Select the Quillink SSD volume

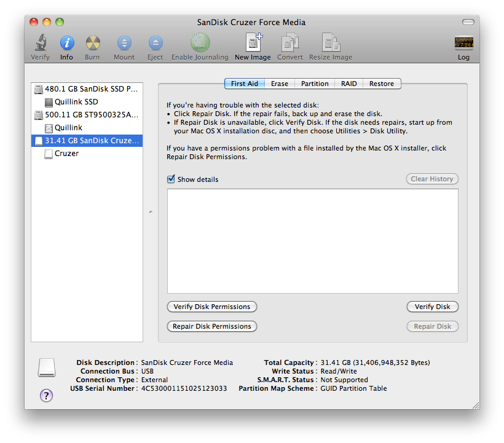[87, 102]
